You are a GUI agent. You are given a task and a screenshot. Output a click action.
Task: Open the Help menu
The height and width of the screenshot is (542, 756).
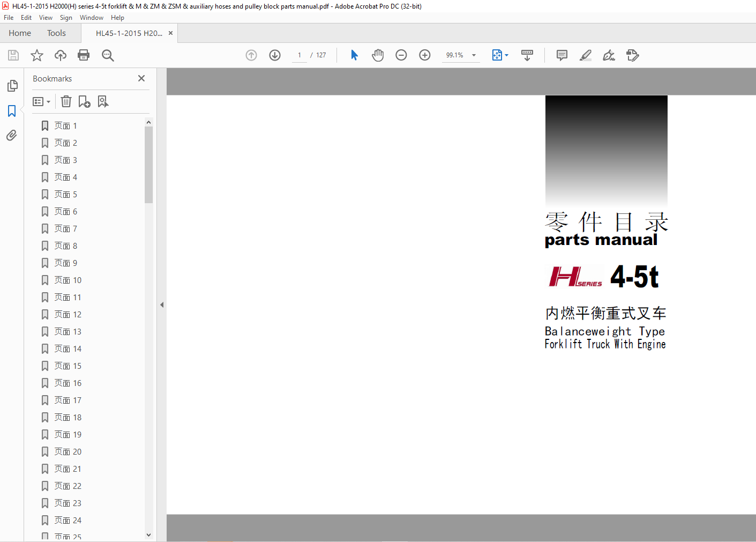(117, 18)
